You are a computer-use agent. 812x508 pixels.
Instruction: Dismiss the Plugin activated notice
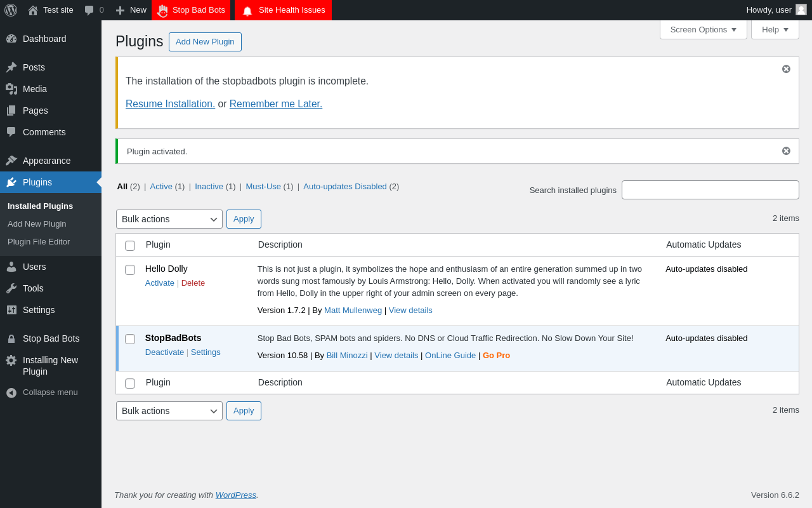point(786,151)
